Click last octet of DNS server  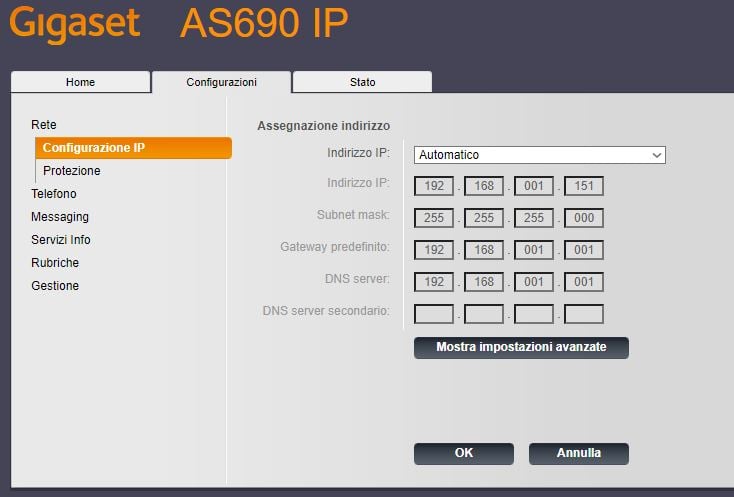click(584, 282)
